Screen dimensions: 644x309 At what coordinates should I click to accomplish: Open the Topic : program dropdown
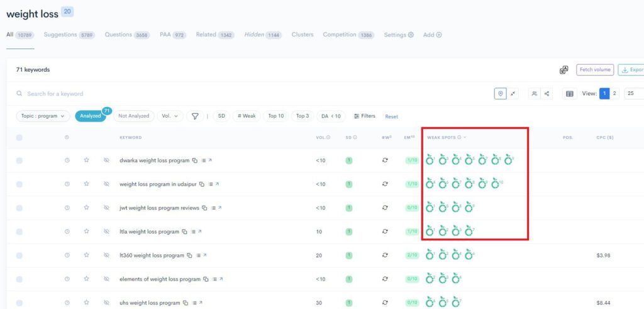[43, 116]
